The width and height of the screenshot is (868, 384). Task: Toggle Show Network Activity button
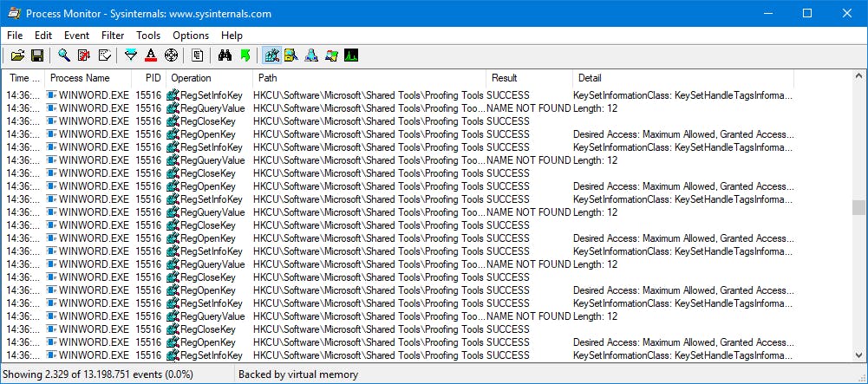311,55
